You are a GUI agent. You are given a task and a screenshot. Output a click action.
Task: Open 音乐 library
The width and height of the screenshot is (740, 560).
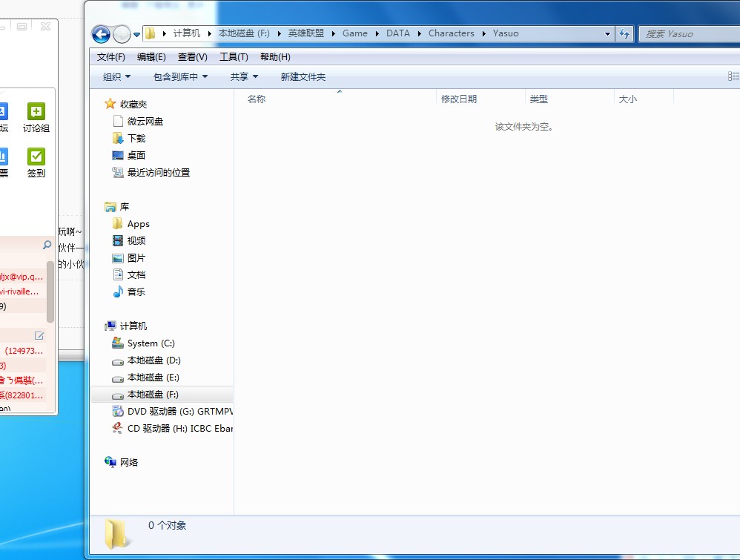136,291
